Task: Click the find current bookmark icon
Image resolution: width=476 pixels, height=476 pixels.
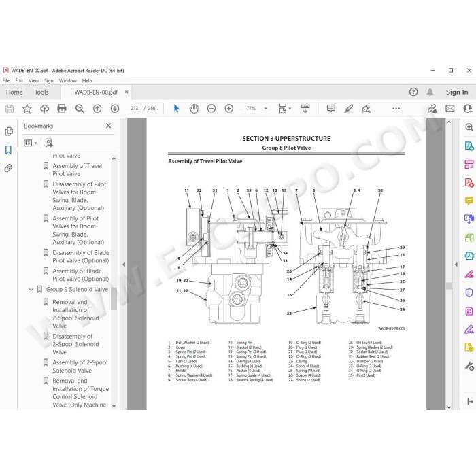Action: coord(49,143)
